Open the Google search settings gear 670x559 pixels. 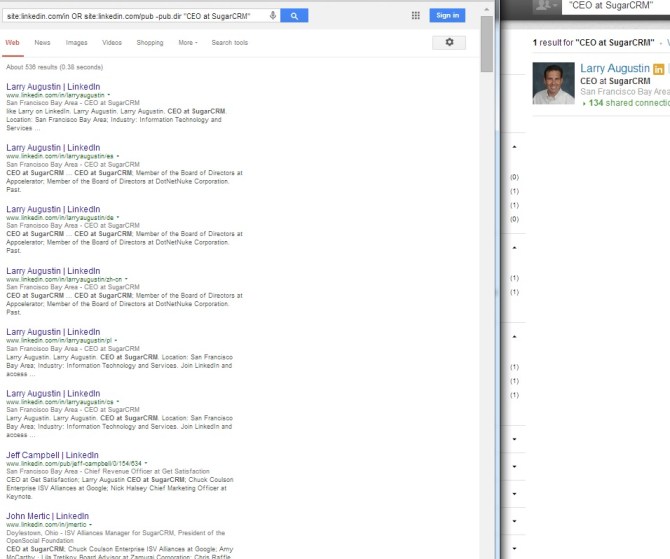click(449, 42)
